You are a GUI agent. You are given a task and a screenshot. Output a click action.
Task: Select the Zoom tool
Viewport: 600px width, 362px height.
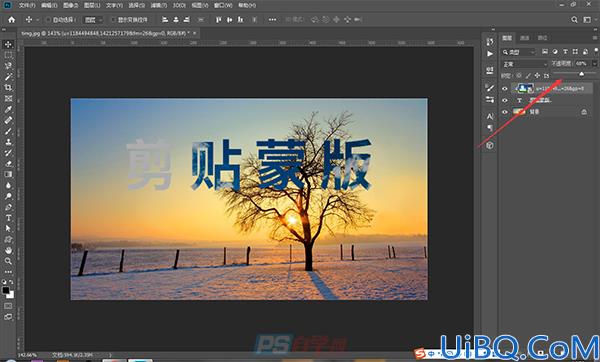click(x=8, y=261)
